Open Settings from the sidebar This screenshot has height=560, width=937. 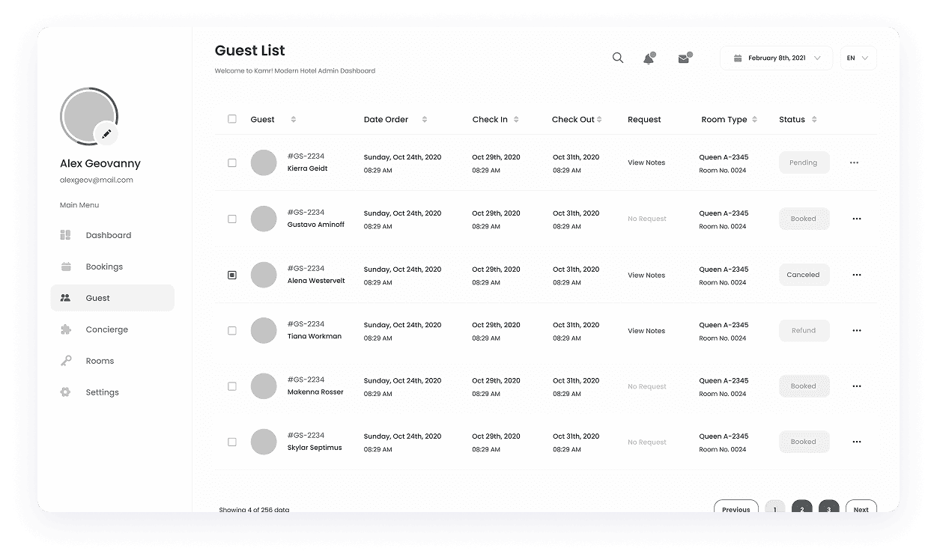(102, 392)
